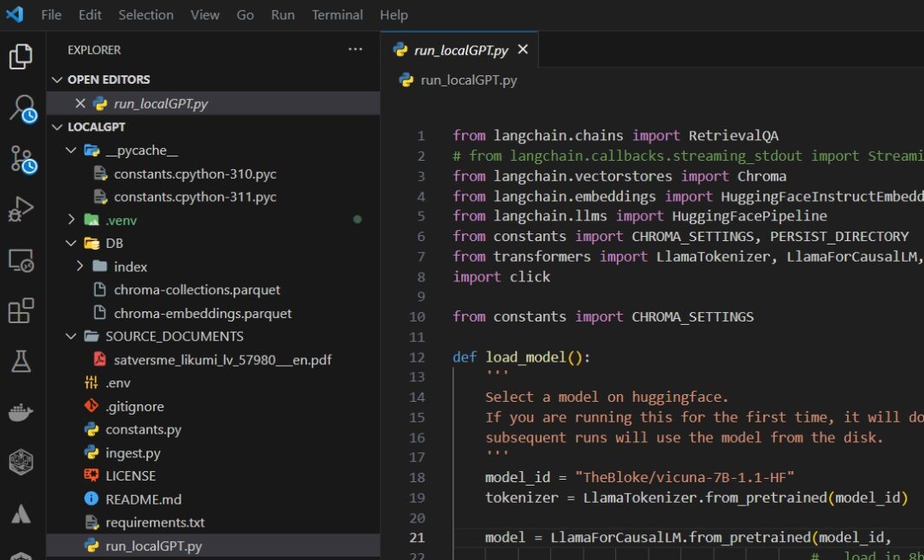Click line number 21 in gutter
Image resolution: width=924 pixels, height=560 pixels.
pos(417,537)
